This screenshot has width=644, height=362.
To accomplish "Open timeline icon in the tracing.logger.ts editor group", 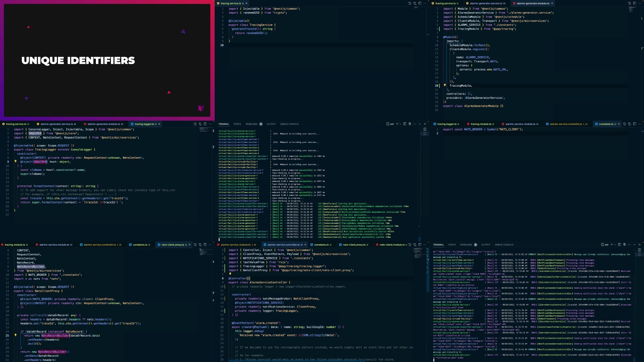I will coord(195,124).
